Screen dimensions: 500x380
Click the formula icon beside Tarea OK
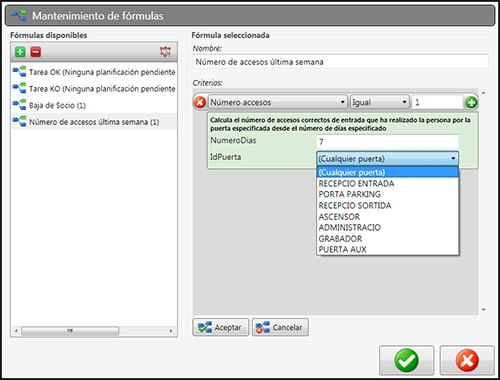(19, 71)
